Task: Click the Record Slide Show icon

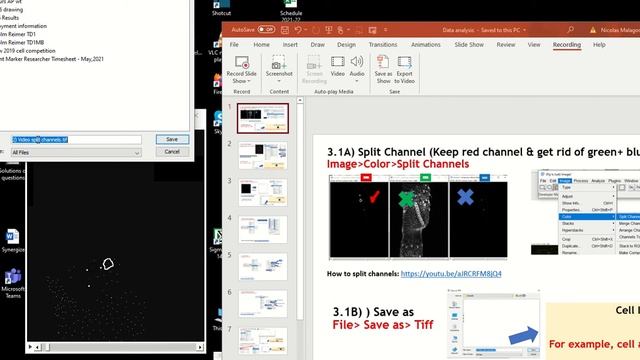Action: [242, 62]
